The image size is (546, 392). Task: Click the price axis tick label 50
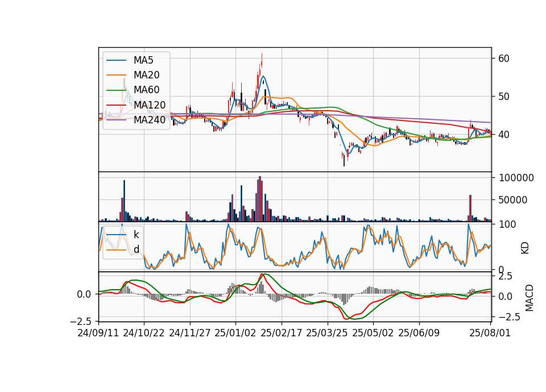tap(503, 97)
